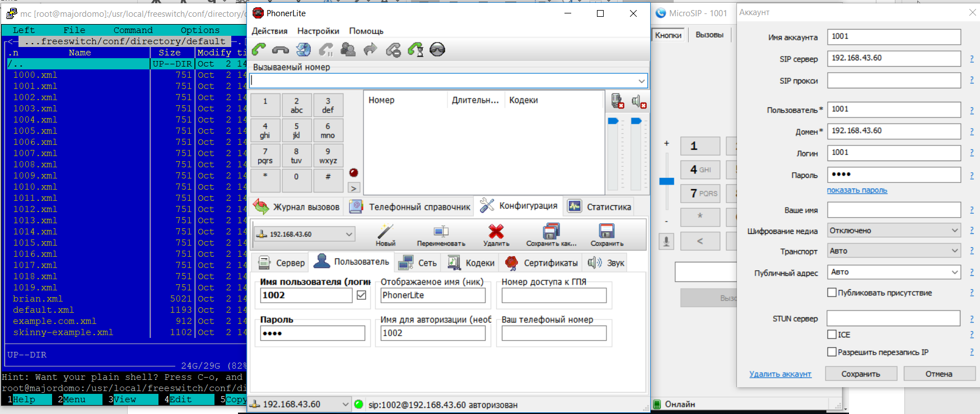
Task: Click the Имя аккаунта field in MicroSIP
Action: (x=894, y=37)
